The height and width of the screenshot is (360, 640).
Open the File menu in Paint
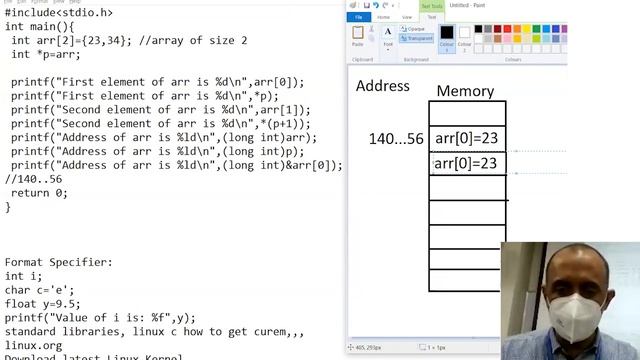pos(359,17)
